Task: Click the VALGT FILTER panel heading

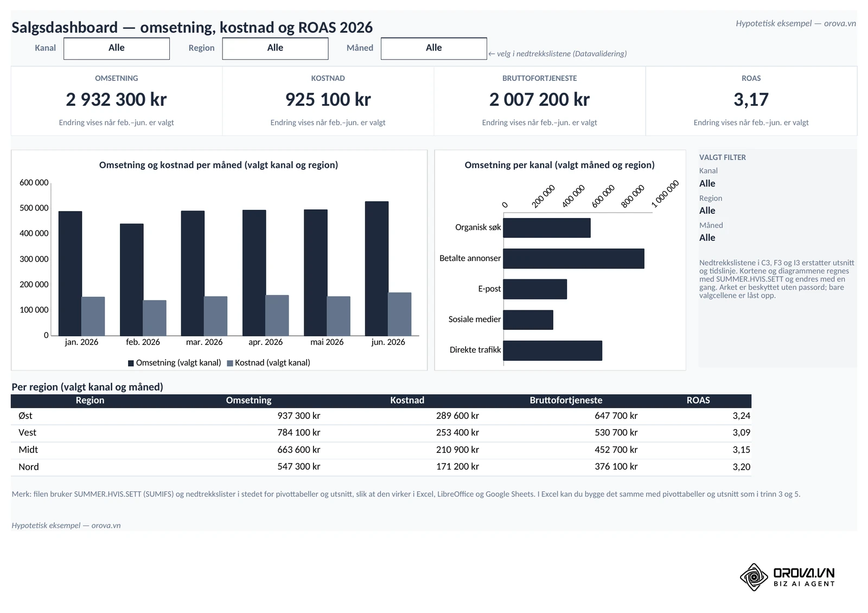Action: pos(723,157)
